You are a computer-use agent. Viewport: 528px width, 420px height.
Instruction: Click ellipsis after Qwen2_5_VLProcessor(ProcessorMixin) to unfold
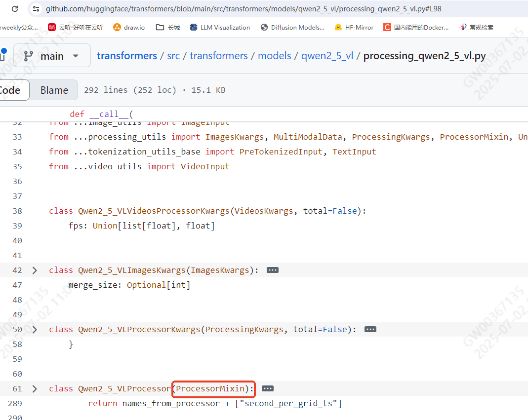[x=268, y=389]
